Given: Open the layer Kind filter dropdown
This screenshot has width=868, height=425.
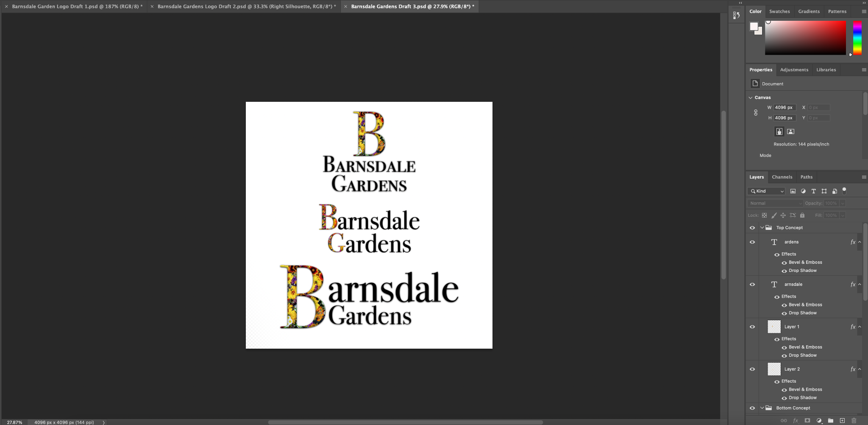Looking at the screenshot, I should coord(766,191).
